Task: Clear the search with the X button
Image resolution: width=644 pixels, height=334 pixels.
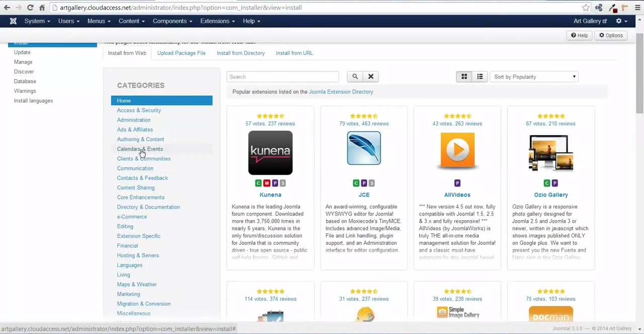Action: (371, 77)
